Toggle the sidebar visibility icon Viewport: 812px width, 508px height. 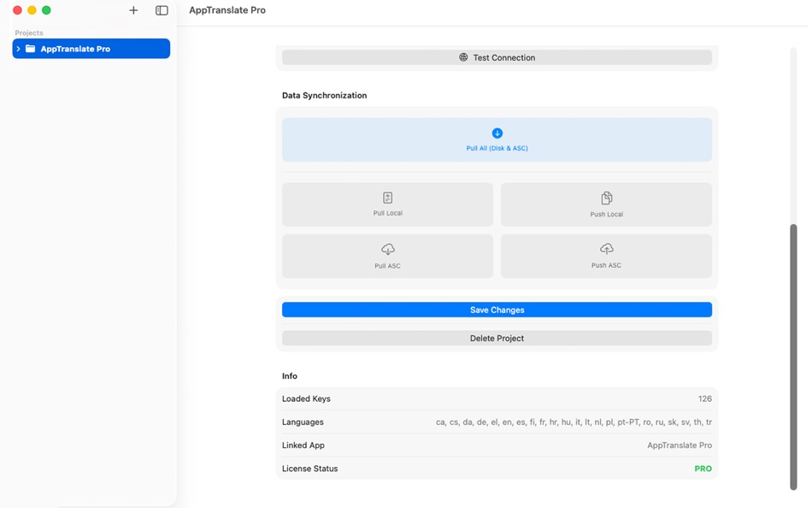162,10
